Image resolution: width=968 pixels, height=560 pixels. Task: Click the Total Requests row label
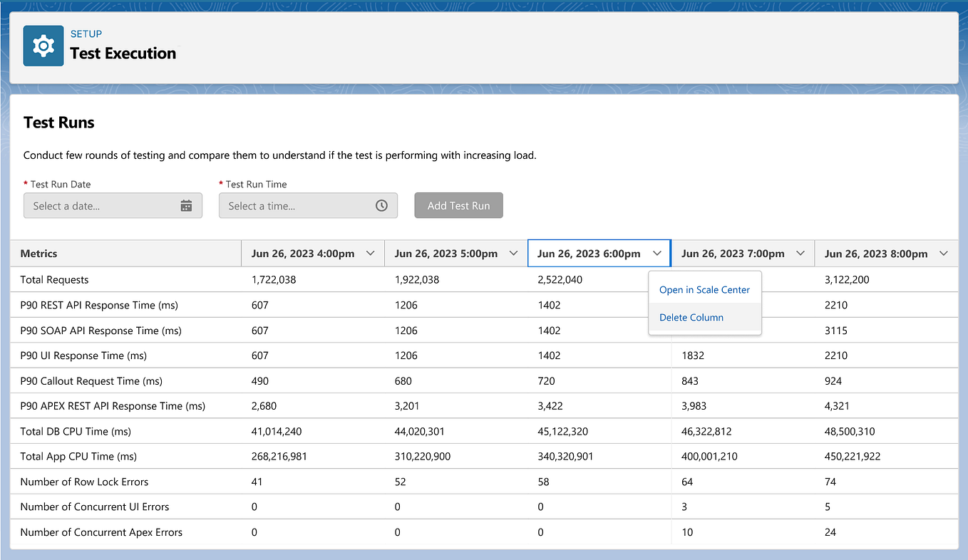[60, 279]
